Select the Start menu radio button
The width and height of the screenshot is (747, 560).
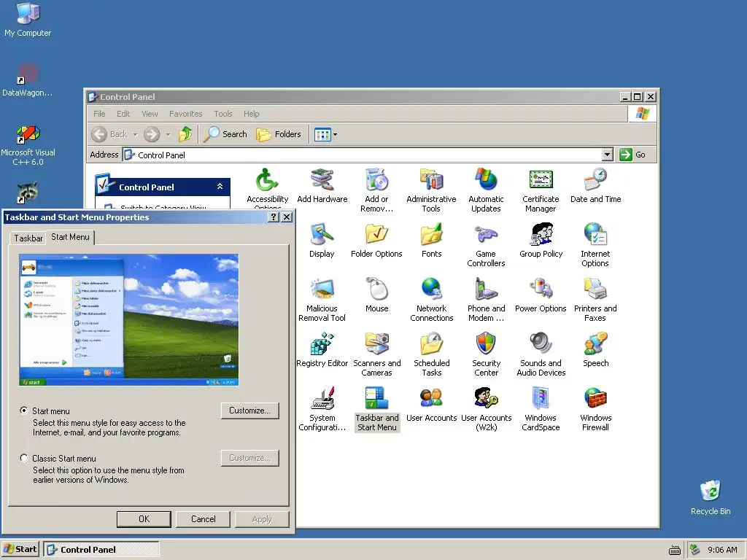[24, 410]
